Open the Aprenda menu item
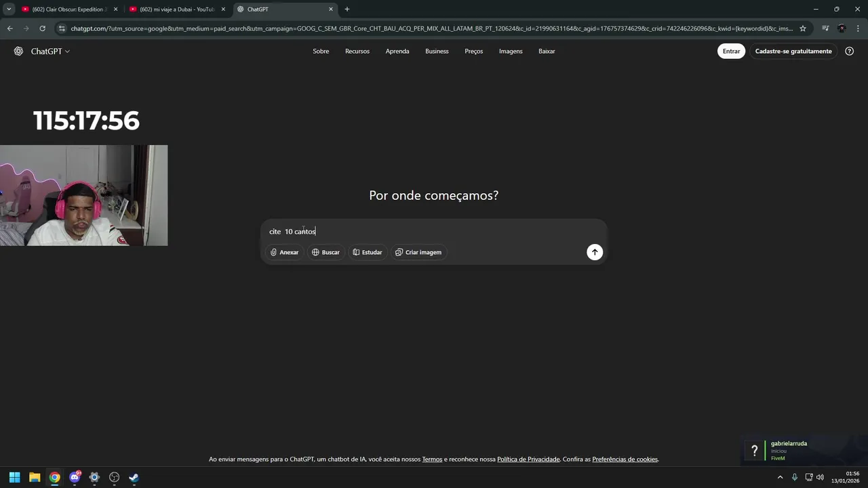The height and width of the screenshot is (488, 868). (397, 52)
